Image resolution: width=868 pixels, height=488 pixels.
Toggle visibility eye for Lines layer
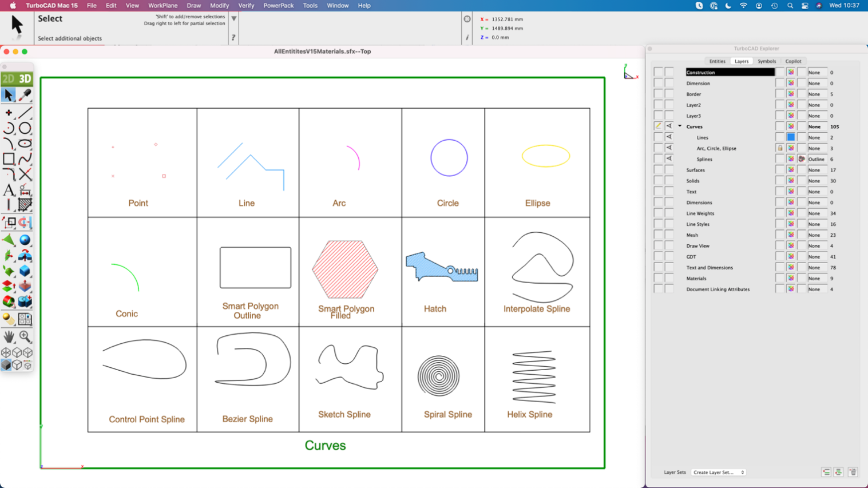pos(669,137)
